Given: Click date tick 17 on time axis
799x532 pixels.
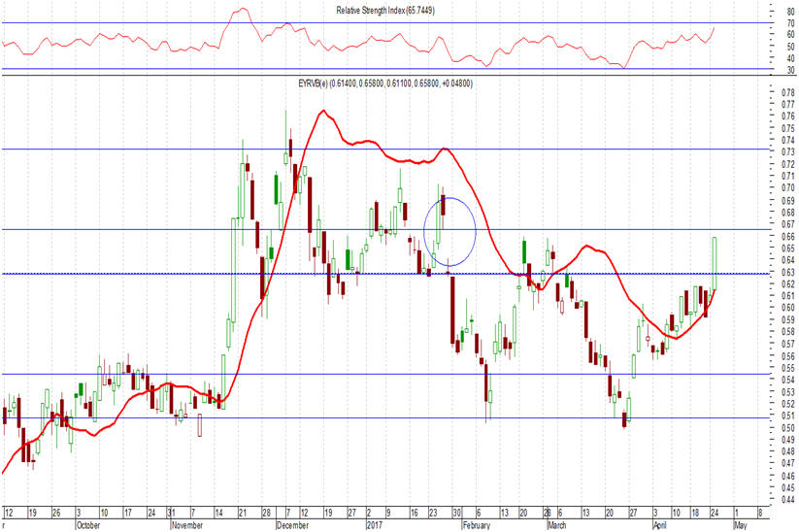Looking at the screenshot, I should click(x=128, y=513).
